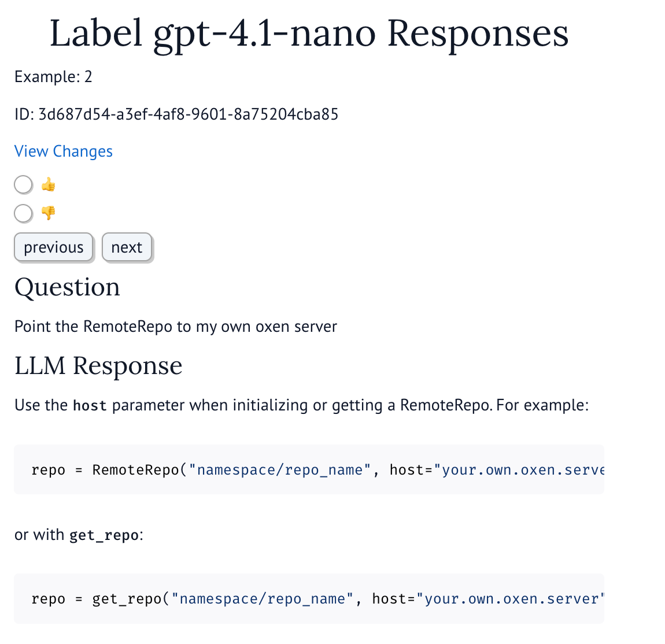Click the question text about oxen server

[176, 327]
